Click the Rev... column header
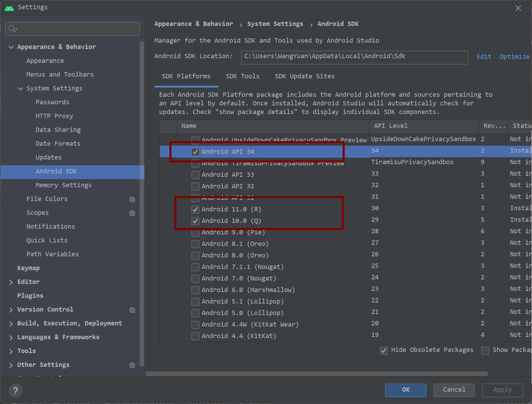 coord(494,126)
